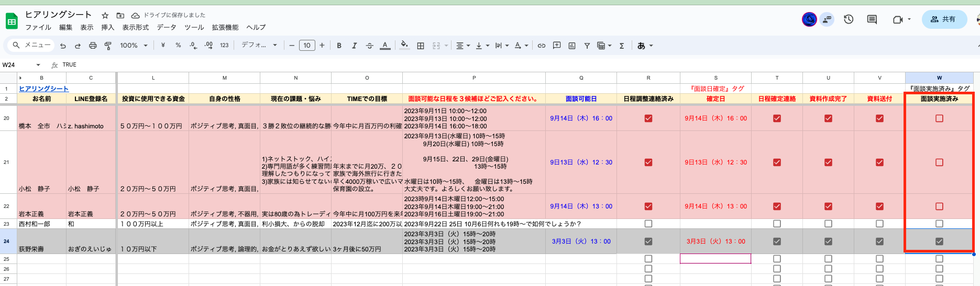Toggle italic formatting
Image resolution: width=980 pixels, height=286 pixels.
click(x=354, y=46)
